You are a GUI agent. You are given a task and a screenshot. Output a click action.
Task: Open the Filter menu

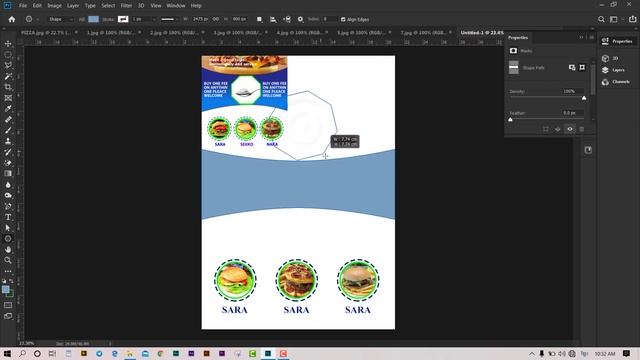coord(126,6)
